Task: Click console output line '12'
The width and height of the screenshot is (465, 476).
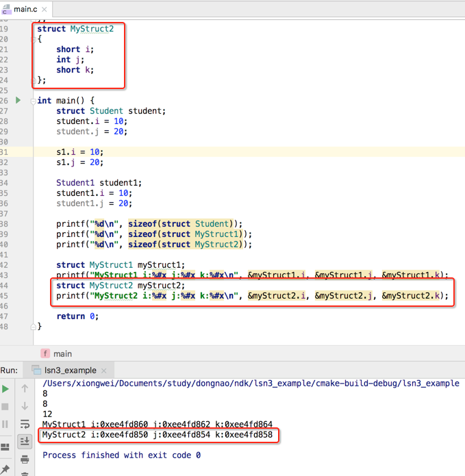Action: point(47,414)
